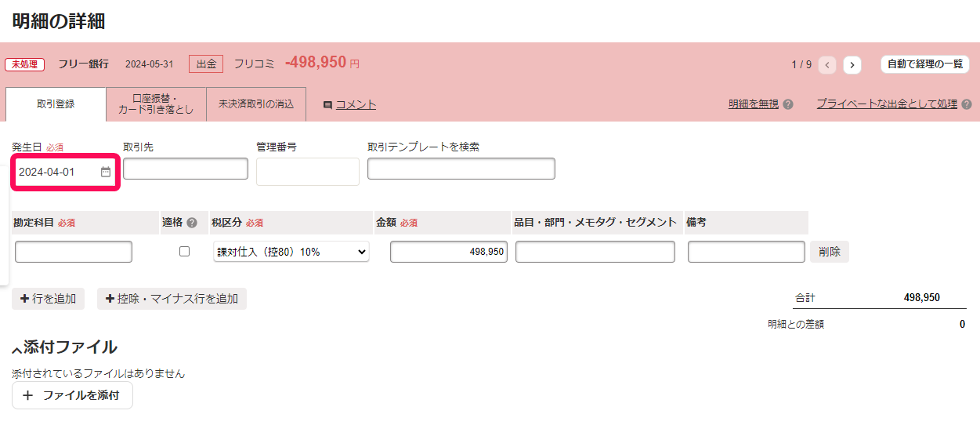
Task: Click the 合計 total label
Action: tap(805, 298)
